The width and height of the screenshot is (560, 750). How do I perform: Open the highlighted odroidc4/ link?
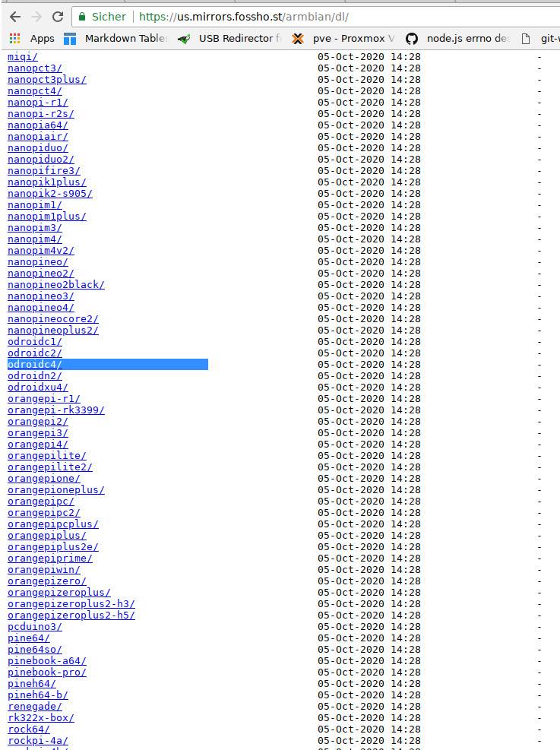click(x=35, y=365)
